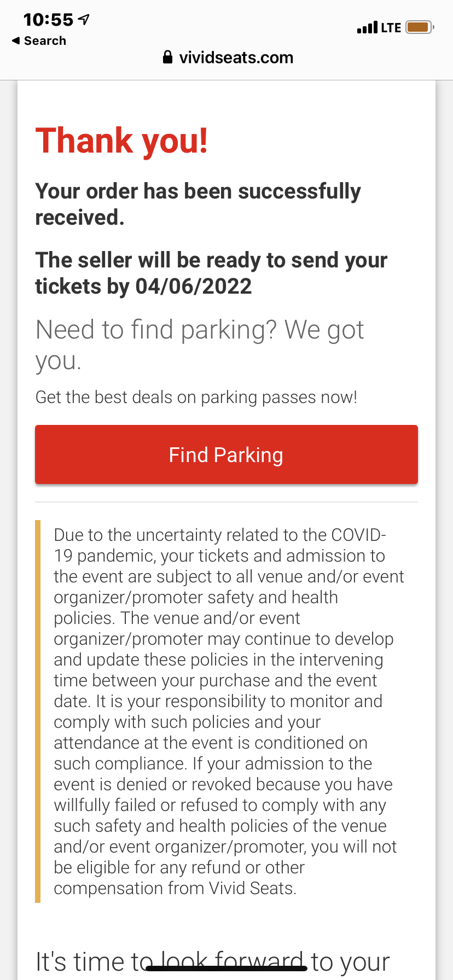The width and height of the screenshot is (453, 980).
Task: Tap the battery icon in status bar
Action: point(419,27)
